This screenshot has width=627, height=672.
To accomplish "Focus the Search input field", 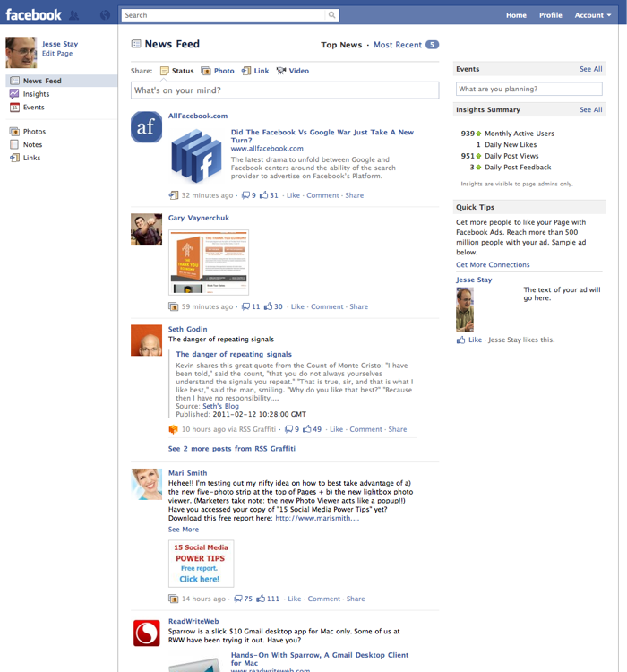I will pos(224,15).
